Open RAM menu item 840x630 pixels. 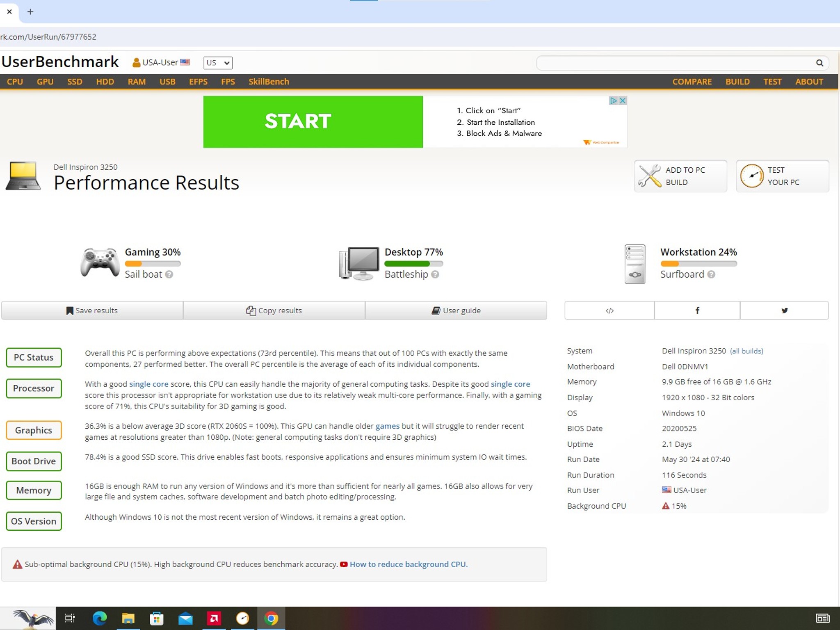pos(137,82)
